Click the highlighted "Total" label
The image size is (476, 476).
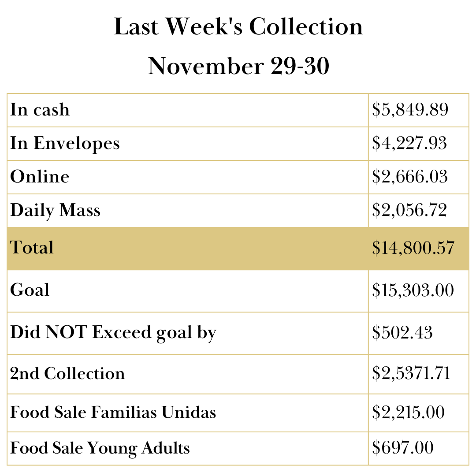point(32,248)
